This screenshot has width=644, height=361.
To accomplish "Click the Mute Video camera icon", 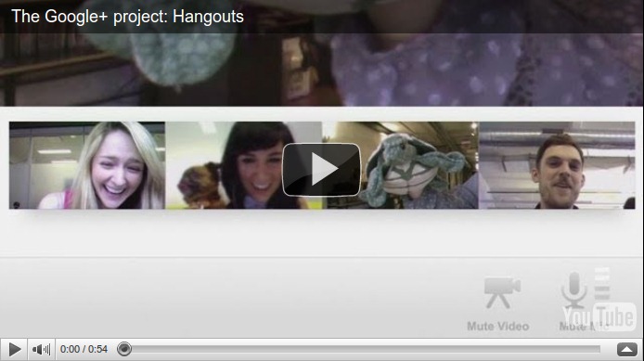I will (501, 292).
